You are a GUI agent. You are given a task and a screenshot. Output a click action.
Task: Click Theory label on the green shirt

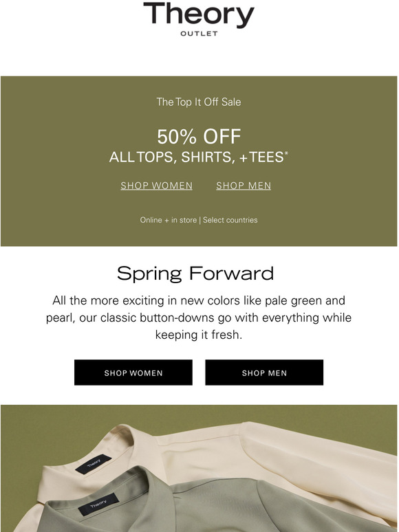tap(98, 505)
